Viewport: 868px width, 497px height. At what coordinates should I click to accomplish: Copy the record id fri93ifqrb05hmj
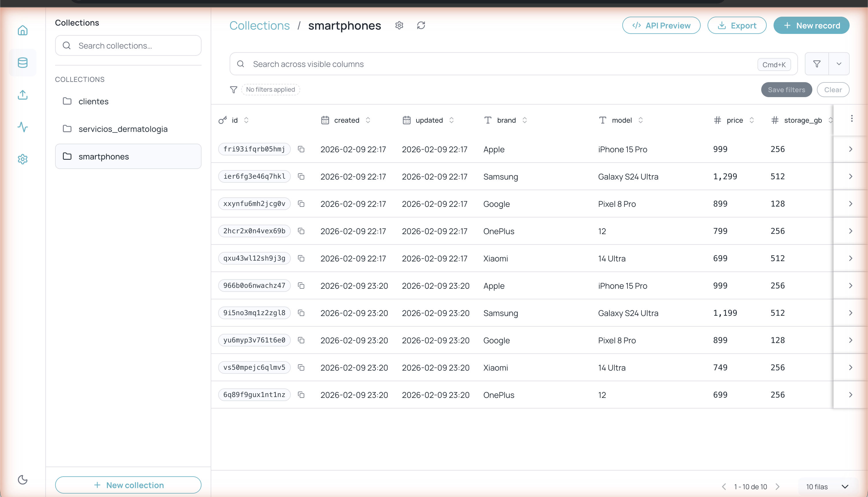coord(301,149)
